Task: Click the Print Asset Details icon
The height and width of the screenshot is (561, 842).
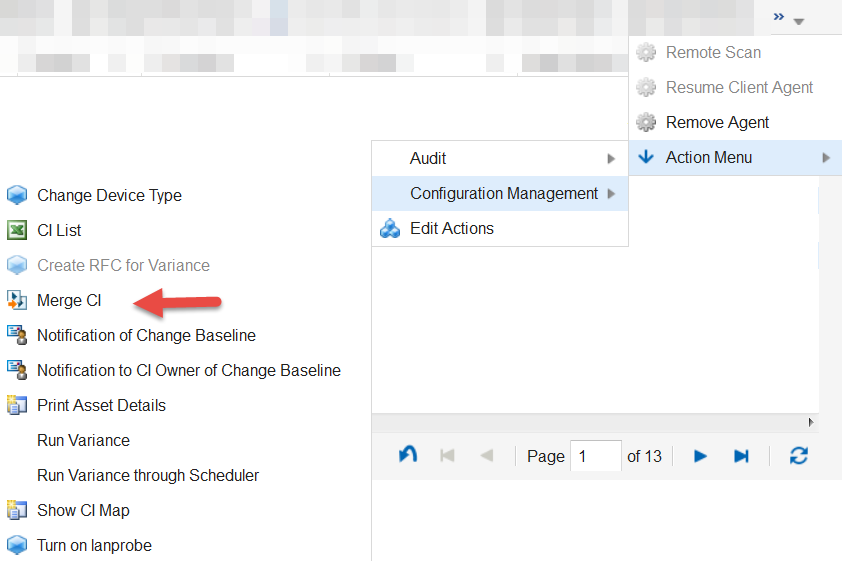Action: [16, 405]
